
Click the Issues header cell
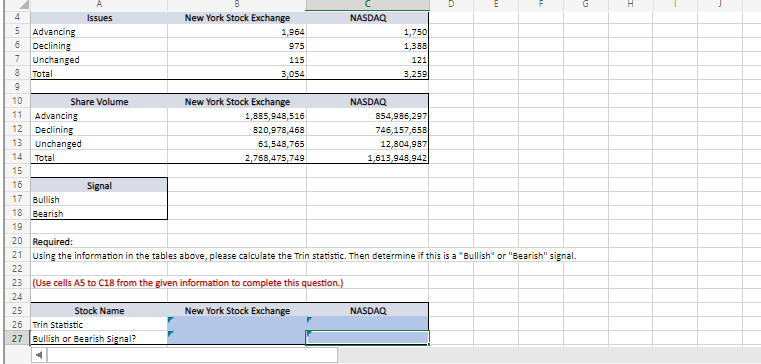(99, 18)
